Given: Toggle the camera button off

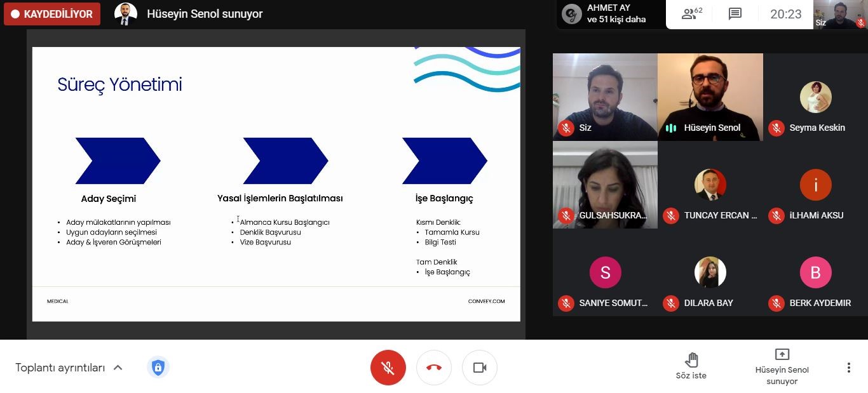Looking at the screenshot, I should point(480,368).
